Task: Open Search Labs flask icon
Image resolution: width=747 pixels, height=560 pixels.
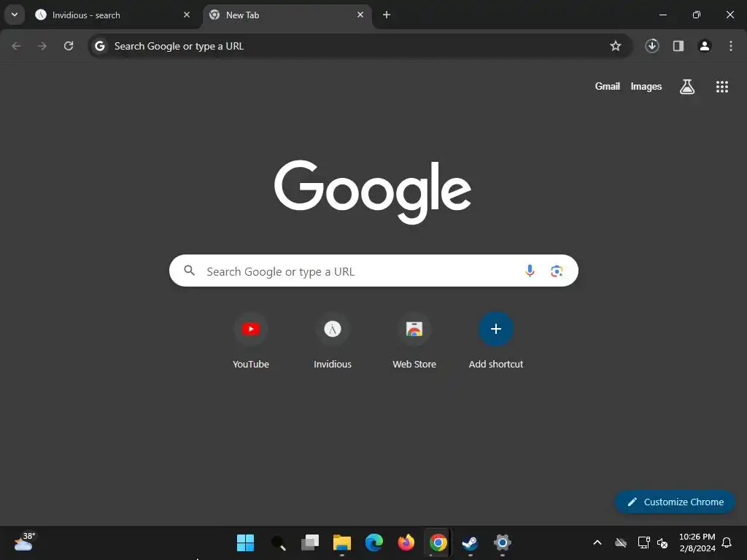Action: point(687,87)
